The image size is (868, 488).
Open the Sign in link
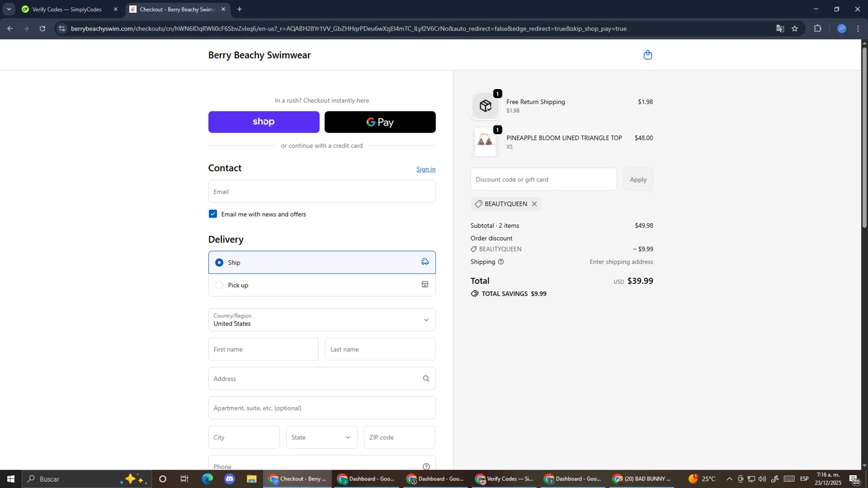426,169
